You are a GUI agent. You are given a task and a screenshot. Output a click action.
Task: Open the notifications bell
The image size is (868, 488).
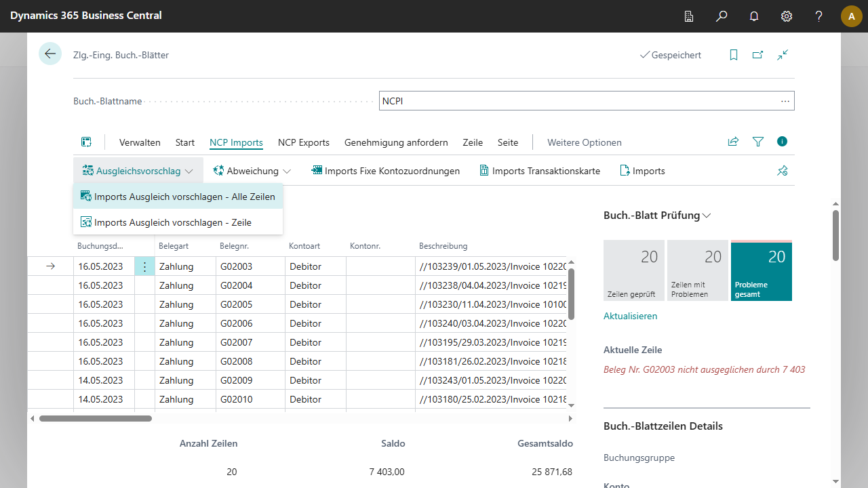click(754, 16)
